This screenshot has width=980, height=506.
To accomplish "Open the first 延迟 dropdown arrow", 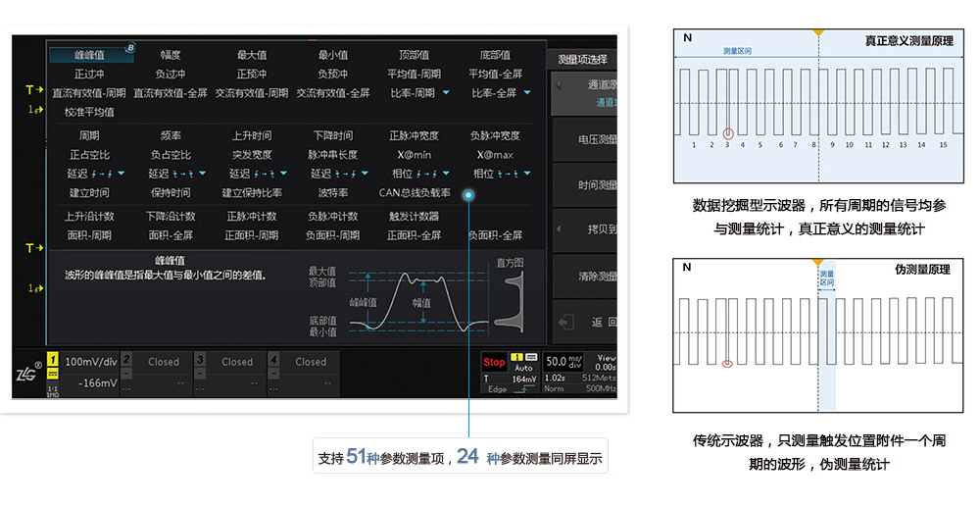I will coord(121,175).
